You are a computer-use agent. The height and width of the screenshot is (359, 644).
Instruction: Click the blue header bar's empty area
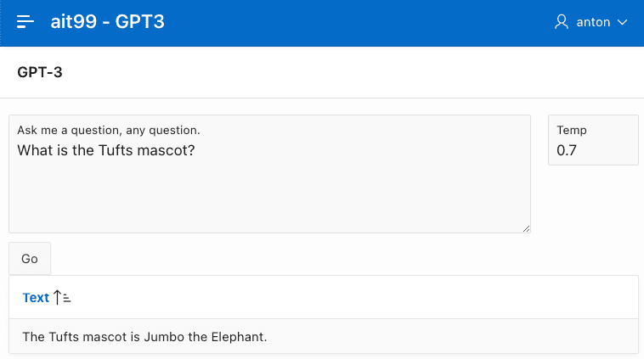[x=357, y=22]
